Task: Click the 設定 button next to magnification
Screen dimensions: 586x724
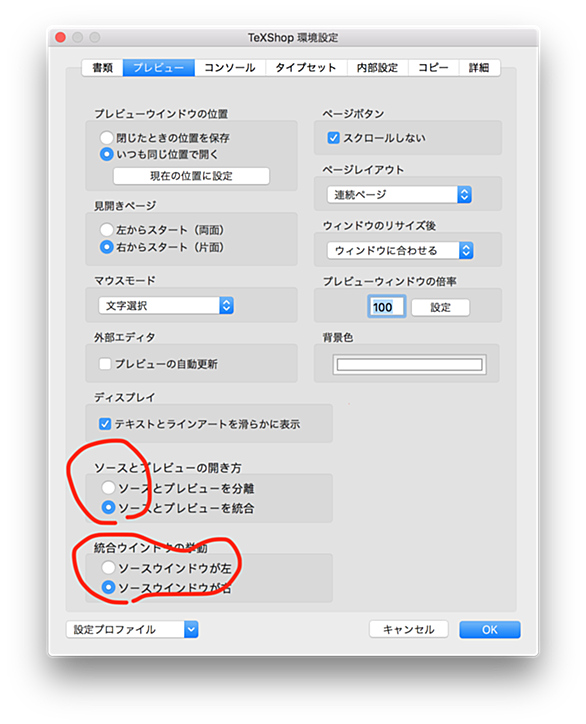Action: 441,307
